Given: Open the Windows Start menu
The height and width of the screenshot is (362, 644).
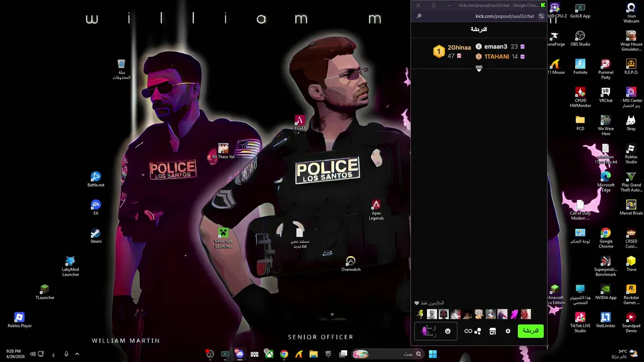Looking at the screenshot, I should (433, 354).
